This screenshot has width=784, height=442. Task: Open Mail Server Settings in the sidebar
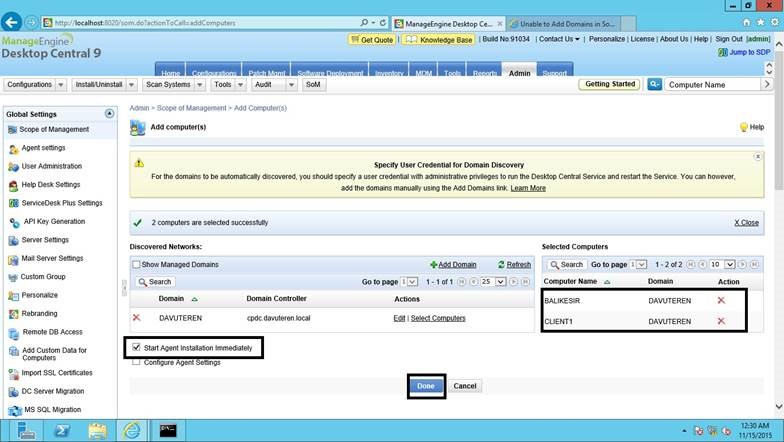coord(52,258)
